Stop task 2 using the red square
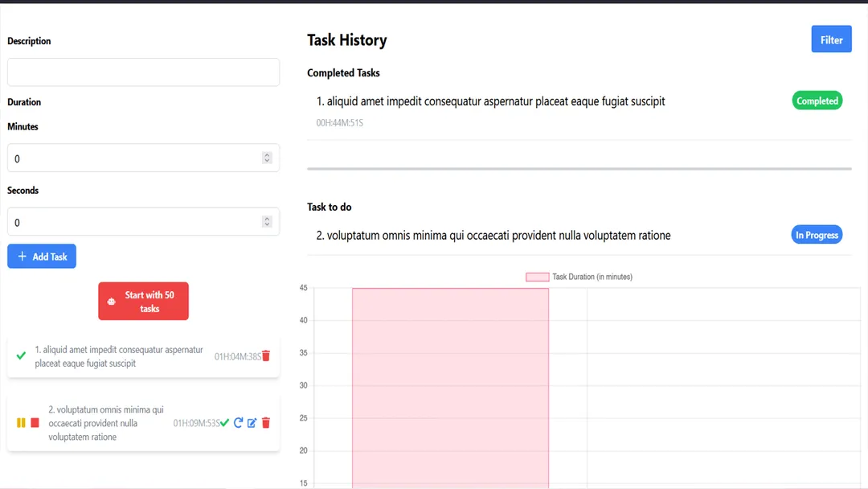868x489 pixels. (35, 422)
